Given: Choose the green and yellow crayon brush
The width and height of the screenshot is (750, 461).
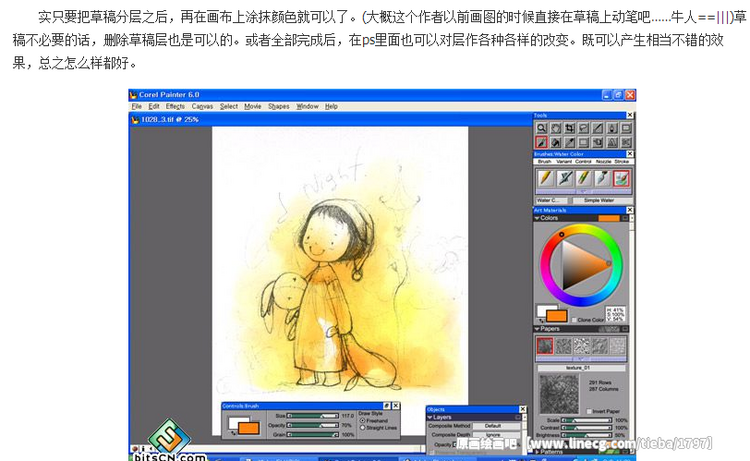Looking at the screenshot, I should point(583,178).
